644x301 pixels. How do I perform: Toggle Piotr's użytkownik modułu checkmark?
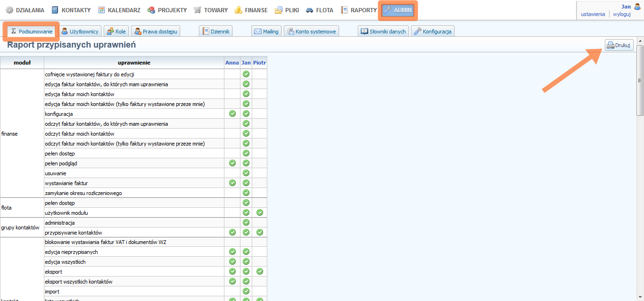click(259, 212)
